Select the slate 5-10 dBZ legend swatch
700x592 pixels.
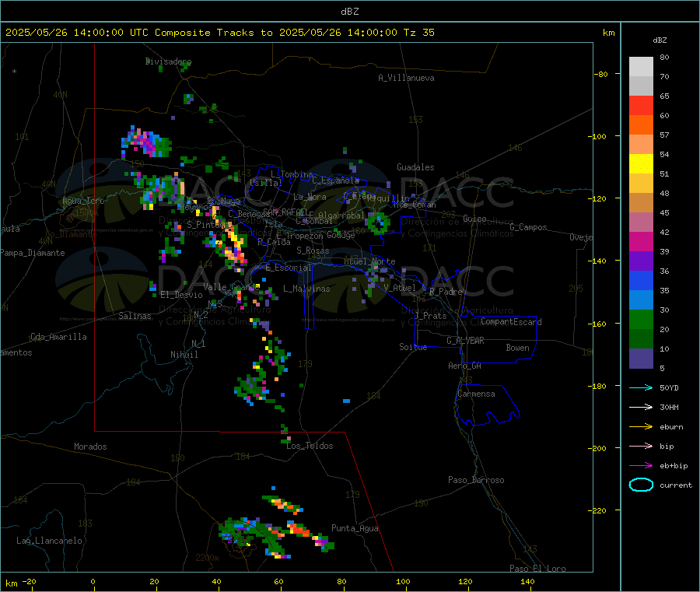641,359
